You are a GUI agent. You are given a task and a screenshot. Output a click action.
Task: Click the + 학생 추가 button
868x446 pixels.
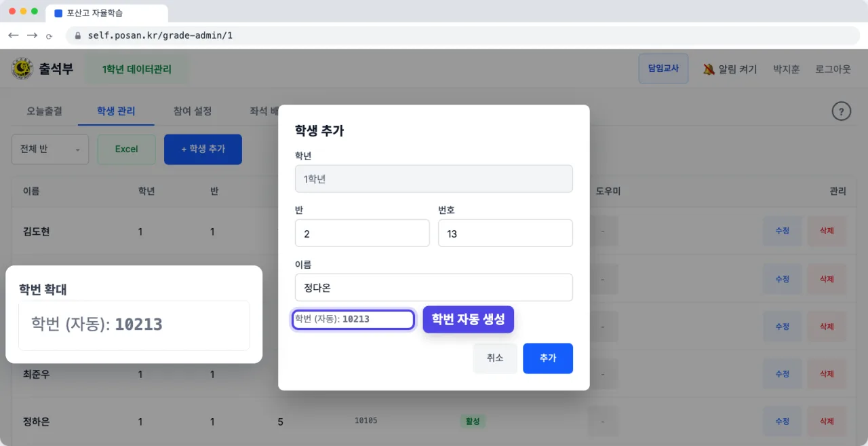(x=203, y=149)
